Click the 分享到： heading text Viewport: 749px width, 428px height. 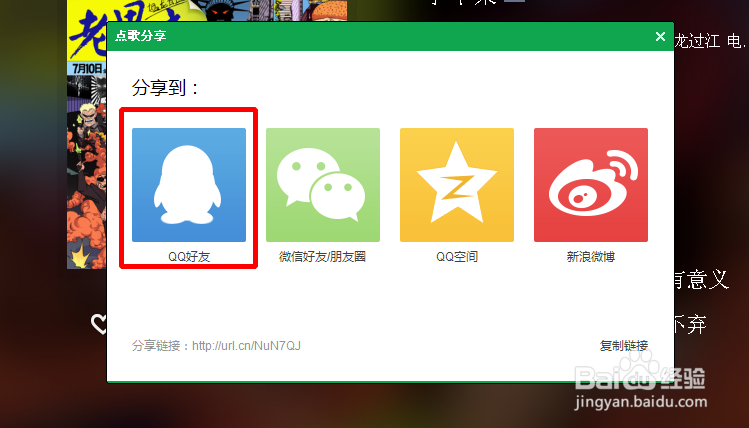point(165,87)
